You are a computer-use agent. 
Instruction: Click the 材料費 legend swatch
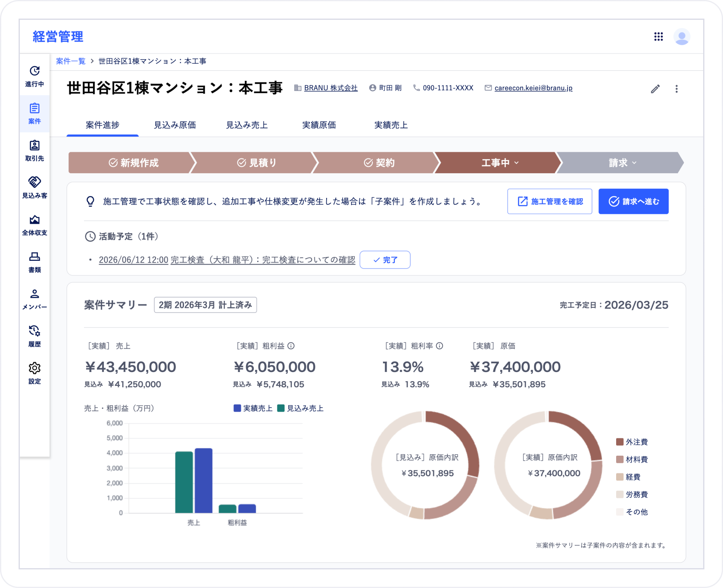click(620, 460)
